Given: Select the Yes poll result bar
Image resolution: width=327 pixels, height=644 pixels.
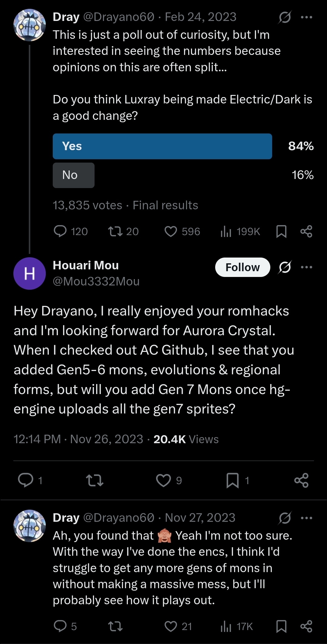Looking at the screenshot, I should [162, 146].
